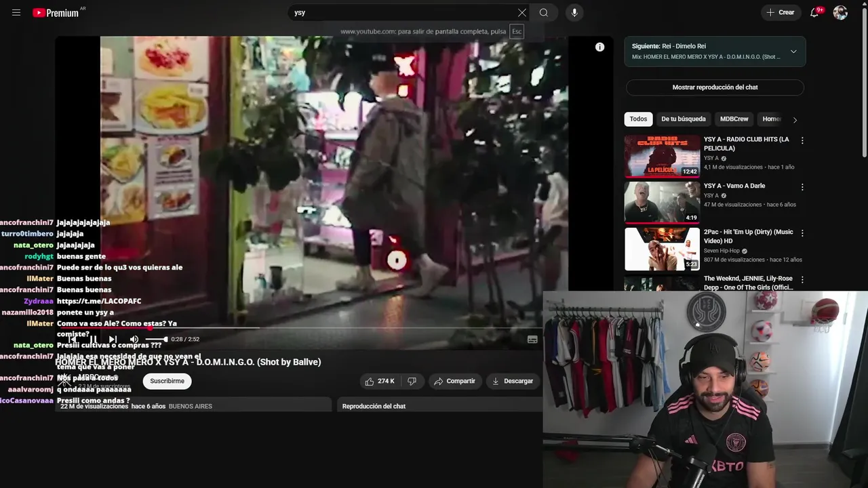
Task: Like the video with 274 K
Action: (x=380, y=382)
